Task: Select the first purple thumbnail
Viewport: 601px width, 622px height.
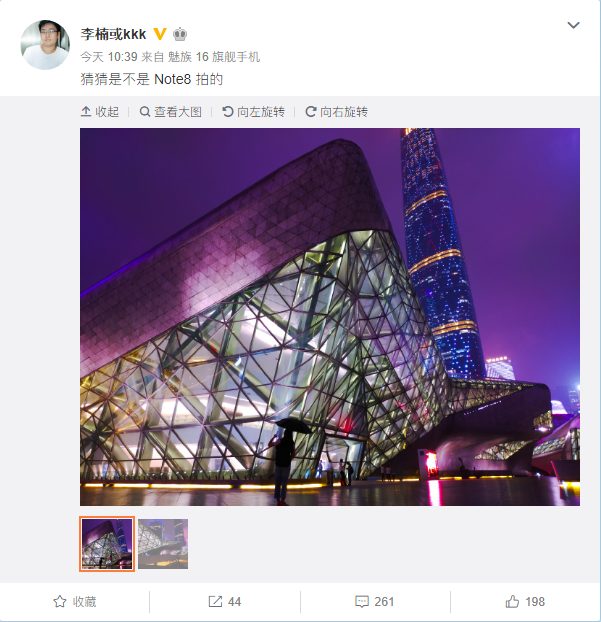Action: tap(107, 544)
